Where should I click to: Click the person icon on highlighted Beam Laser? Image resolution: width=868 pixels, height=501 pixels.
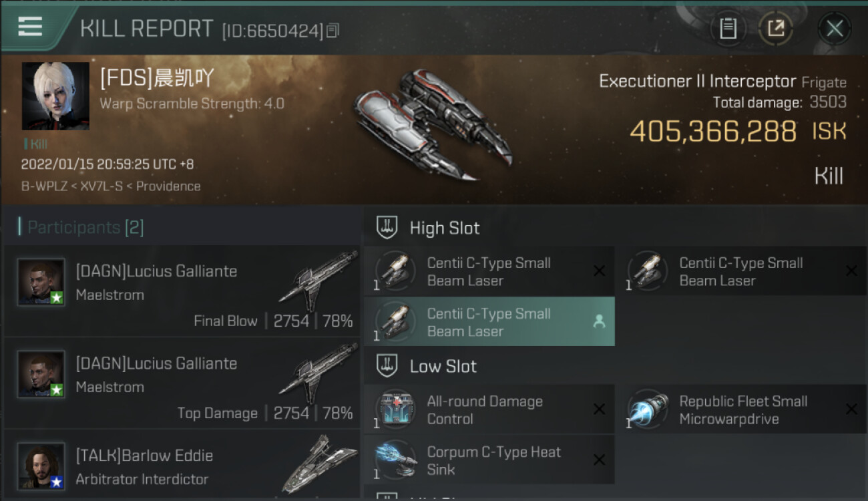pos(599,322)
